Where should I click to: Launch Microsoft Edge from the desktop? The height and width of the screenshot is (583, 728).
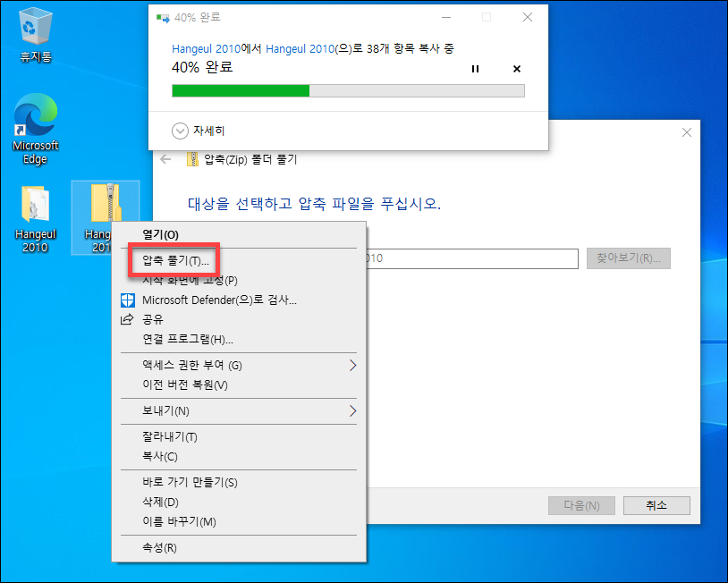pyautogui.click(x=35, y=129)
